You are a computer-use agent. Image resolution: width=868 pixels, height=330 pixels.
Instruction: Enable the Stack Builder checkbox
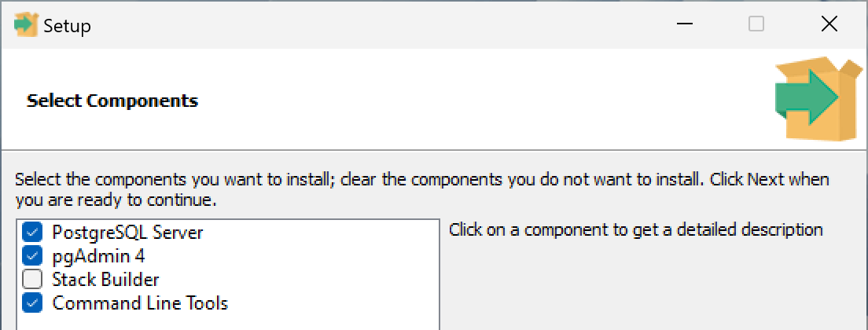coord(32,280)
